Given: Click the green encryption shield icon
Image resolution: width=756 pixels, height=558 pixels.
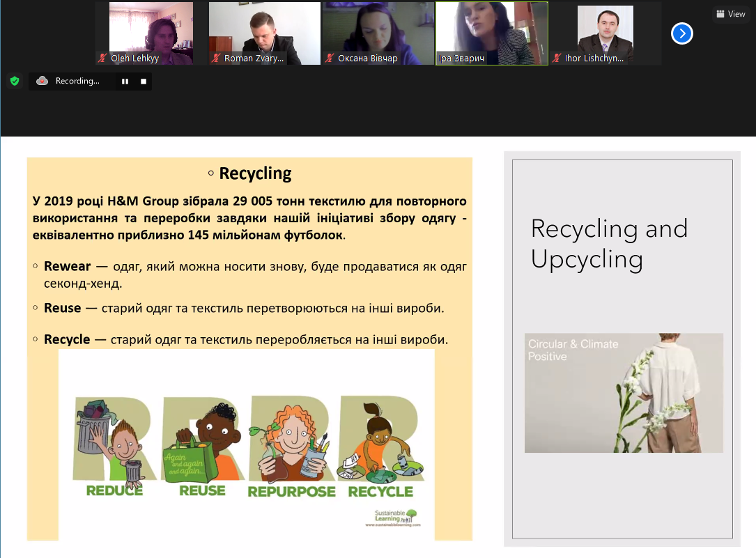Looking at the screenshot, I should click(15, 81).
